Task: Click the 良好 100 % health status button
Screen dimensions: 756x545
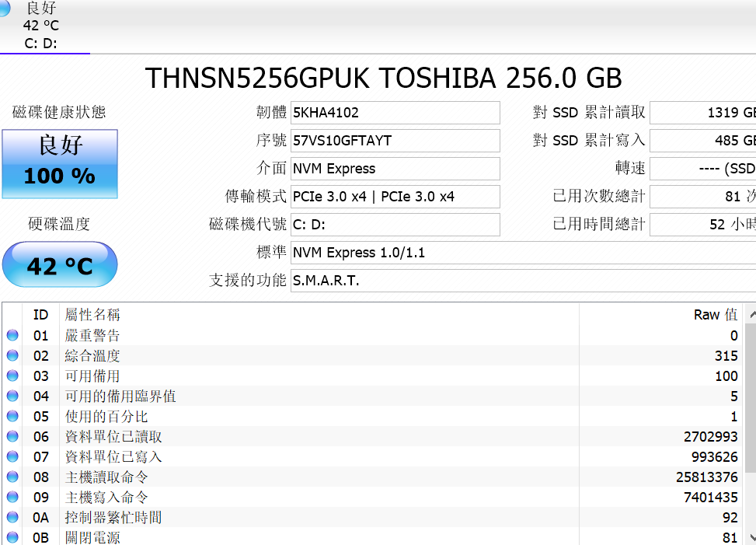Action: pos(60,164)
